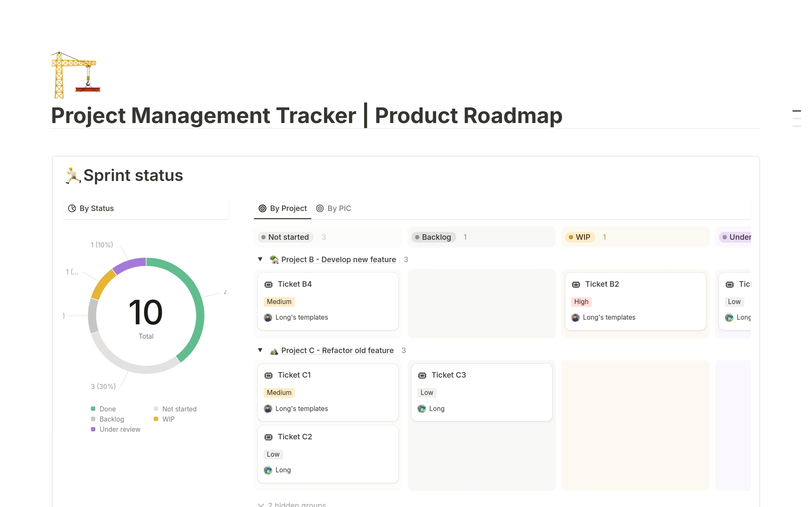Toggle the Under review legend item
This screenshot has width=812, height=507.
[x=116, y=429]
